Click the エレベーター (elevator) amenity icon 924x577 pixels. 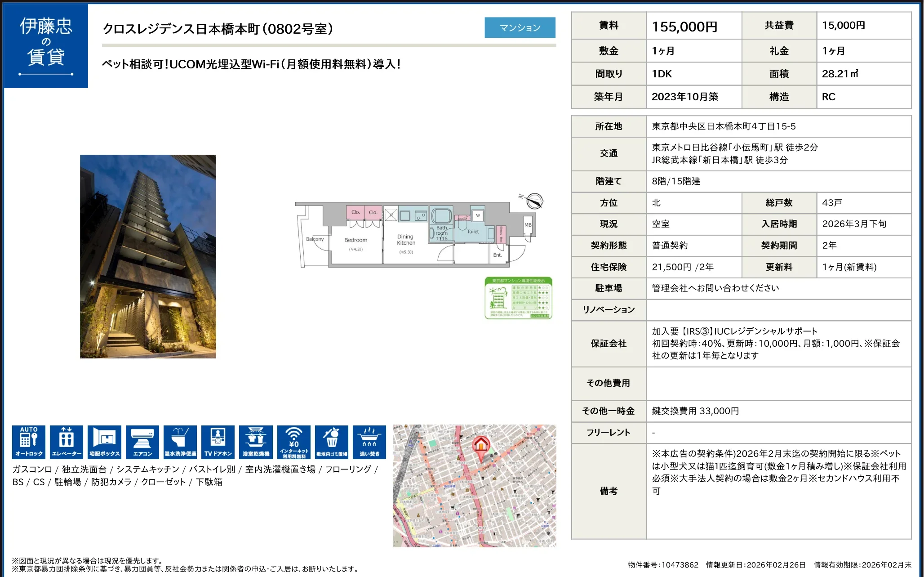click(x=66, y=442)
